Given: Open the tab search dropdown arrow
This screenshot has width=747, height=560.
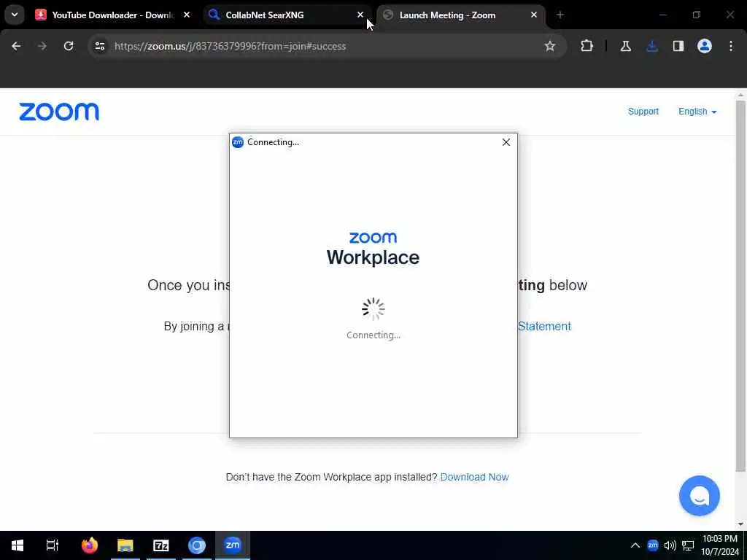Looking at the screenshot, I should tap(15, 15).
